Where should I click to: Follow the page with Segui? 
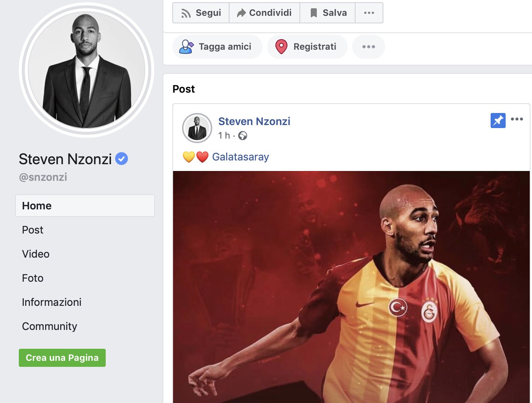(x=201, y=13)
